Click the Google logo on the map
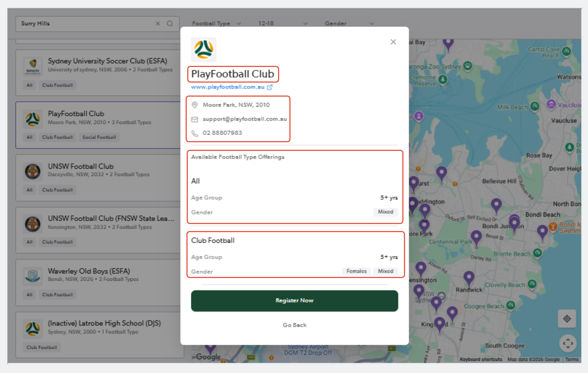Image resolution: width=588 pixels, height=373 pixels. [x=208, y=357]
